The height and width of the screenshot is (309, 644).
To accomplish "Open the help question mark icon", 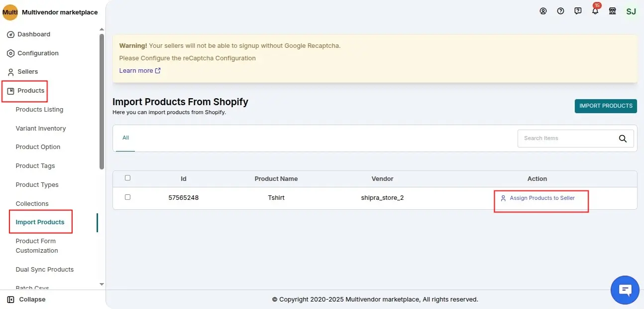I will 560,11.
